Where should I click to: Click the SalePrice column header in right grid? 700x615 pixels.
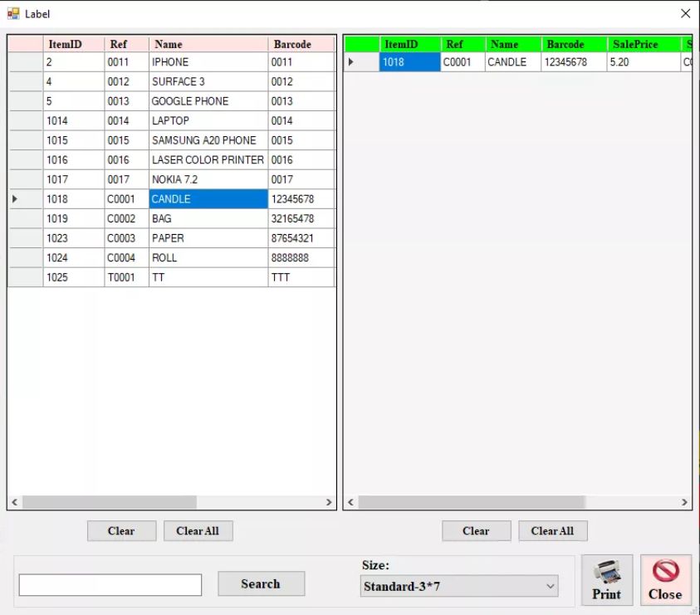click(x=635, y=44)
